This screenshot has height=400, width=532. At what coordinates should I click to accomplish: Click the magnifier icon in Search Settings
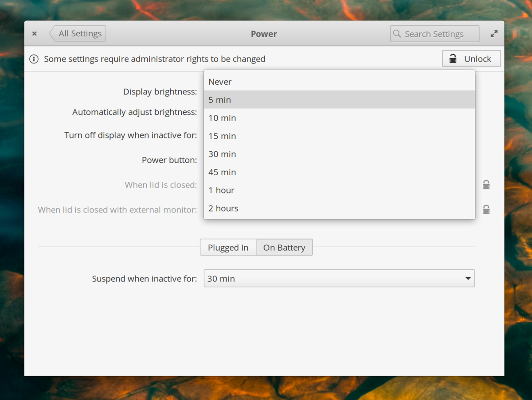point(397,34)
